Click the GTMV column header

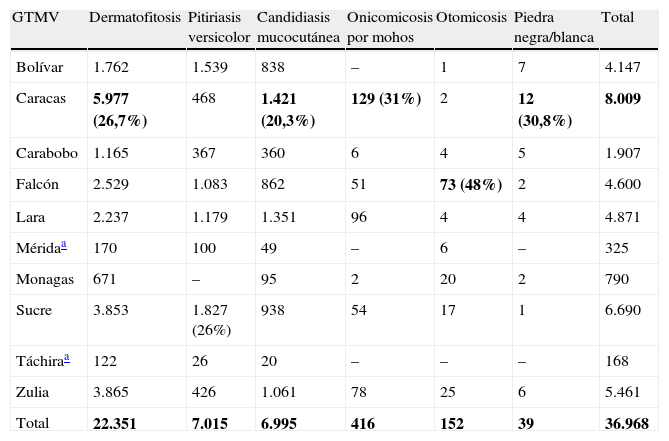(35, 18)
